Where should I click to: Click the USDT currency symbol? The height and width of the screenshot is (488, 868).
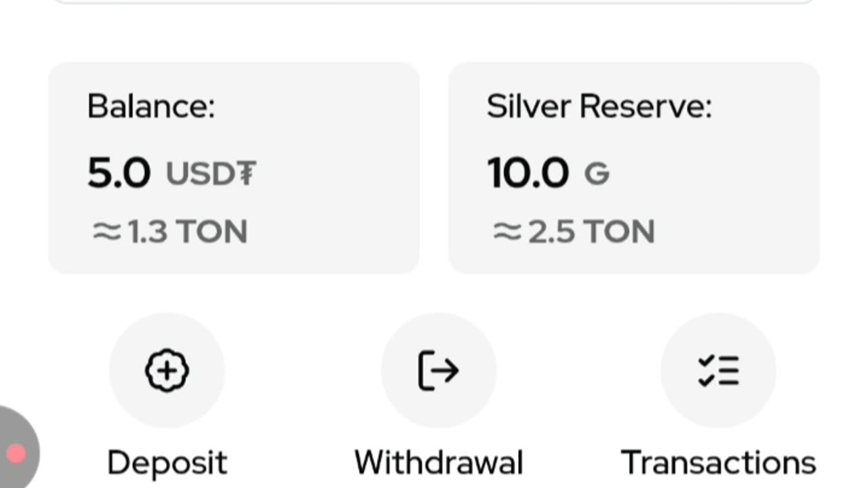(211, 174)
